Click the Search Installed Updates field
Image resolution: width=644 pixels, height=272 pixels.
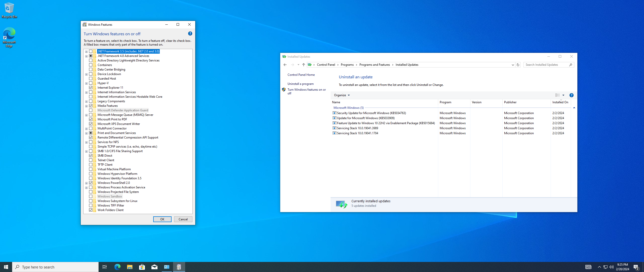pos(546,65)
